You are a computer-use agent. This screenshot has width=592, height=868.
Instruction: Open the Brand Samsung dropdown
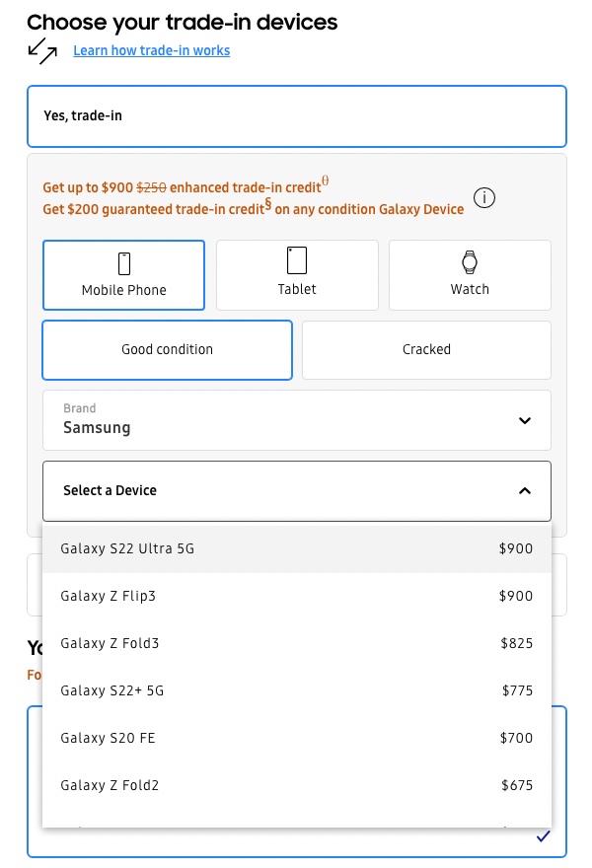point(297,420)
